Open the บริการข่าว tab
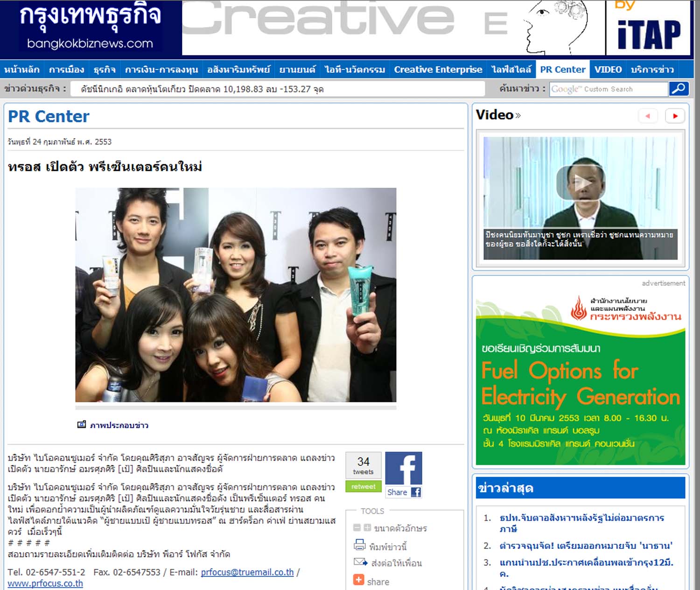The image size is (700, 590). [x=652, y=70]
